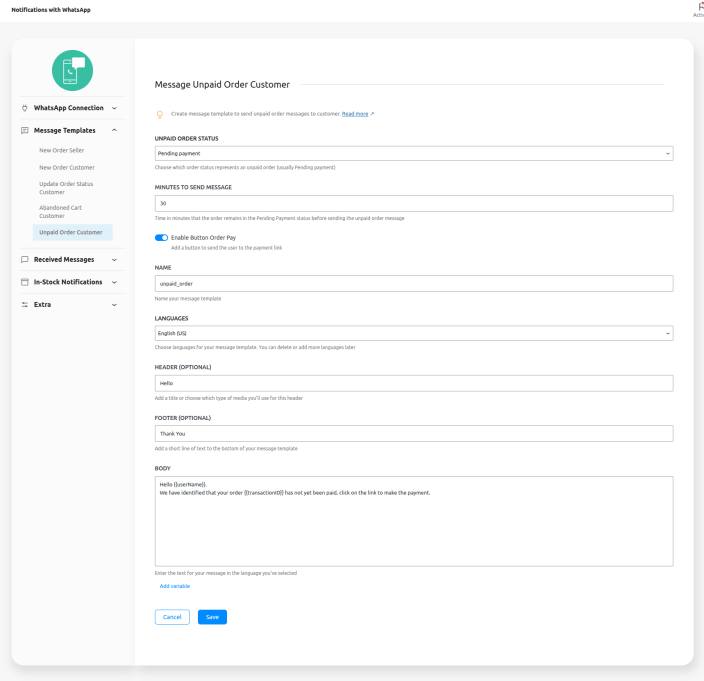Screen dimensions: 704x681
Task: Click the In-Stock Notifications box icon
Action: (x=24, y=282)
